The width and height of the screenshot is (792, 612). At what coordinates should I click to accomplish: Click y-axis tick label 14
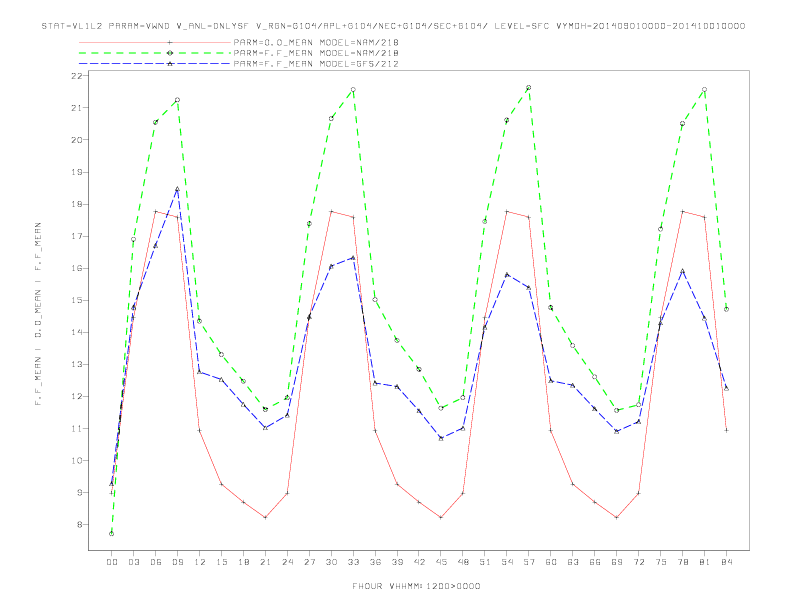77,332
